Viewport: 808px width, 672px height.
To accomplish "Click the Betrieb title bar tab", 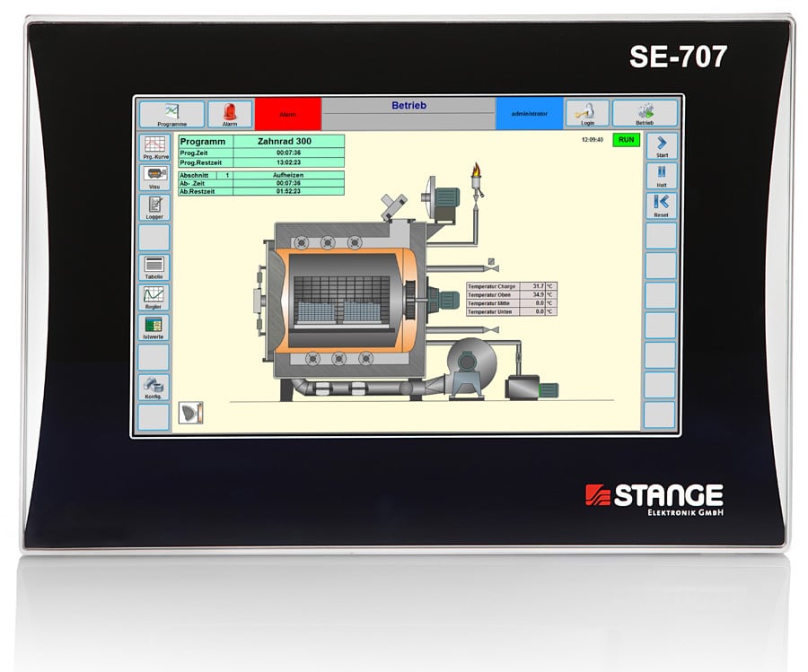I will pos(412,105).
